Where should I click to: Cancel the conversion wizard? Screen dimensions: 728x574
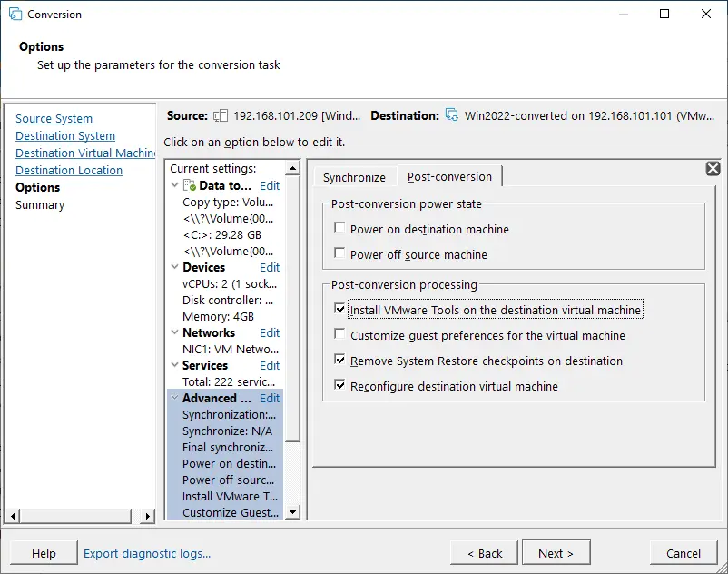click(684, 553)
